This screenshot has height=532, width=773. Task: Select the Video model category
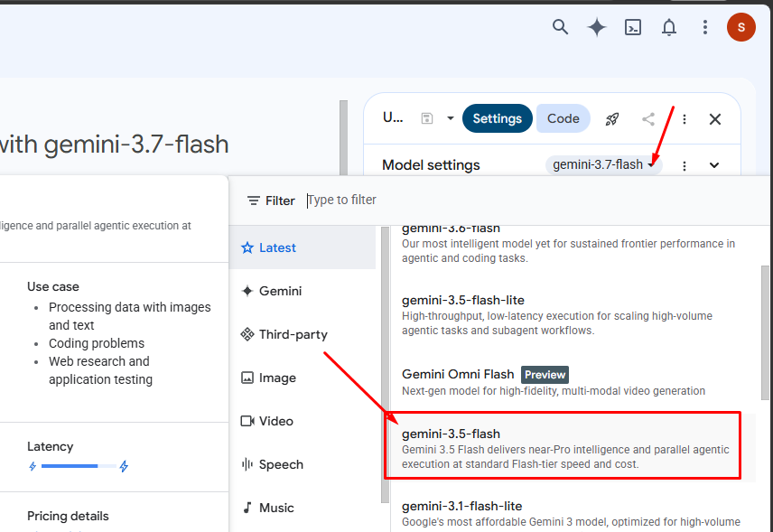click(303, 421)
